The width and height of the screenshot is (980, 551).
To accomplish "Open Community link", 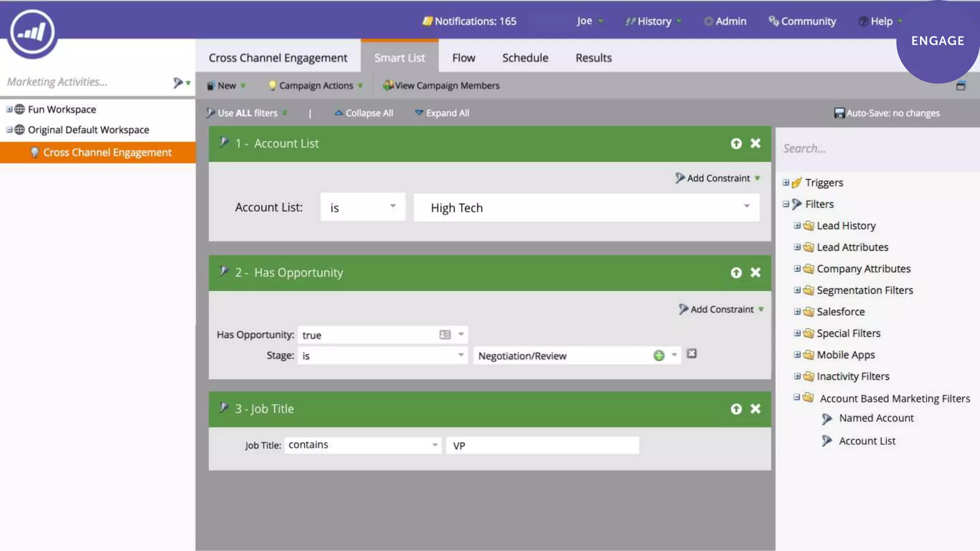I will 802,22.
